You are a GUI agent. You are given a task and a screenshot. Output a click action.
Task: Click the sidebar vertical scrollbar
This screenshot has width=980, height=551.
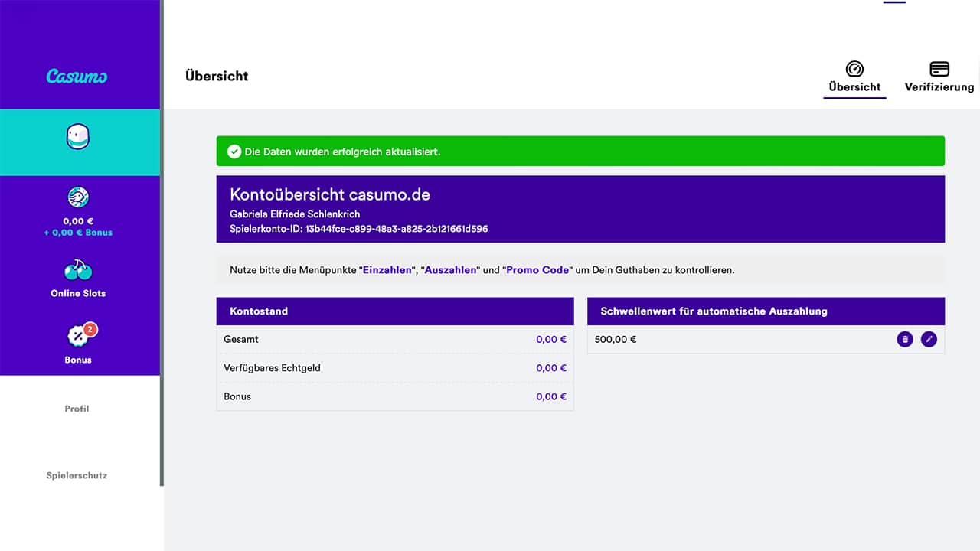(162, 243)
